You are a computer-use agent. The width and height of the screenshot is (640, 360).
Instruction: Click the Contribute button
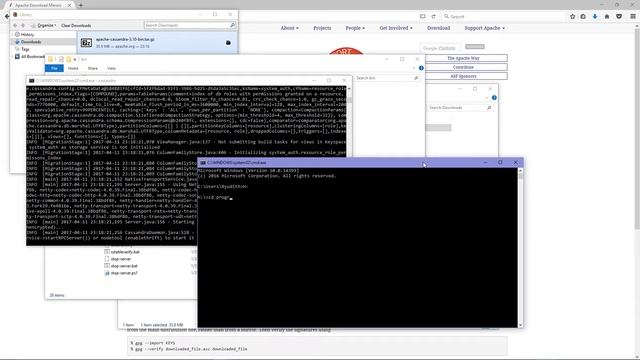tap(463, 67)
